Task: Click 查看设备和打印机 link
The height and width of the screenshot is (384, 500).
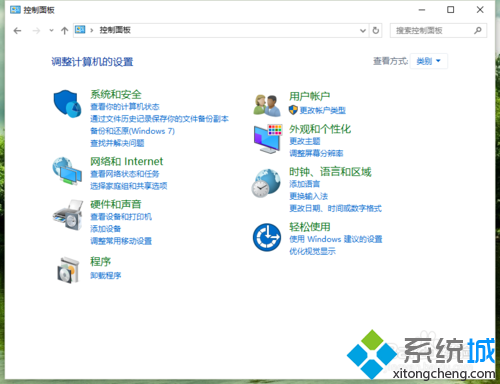Action: point(121,217)
